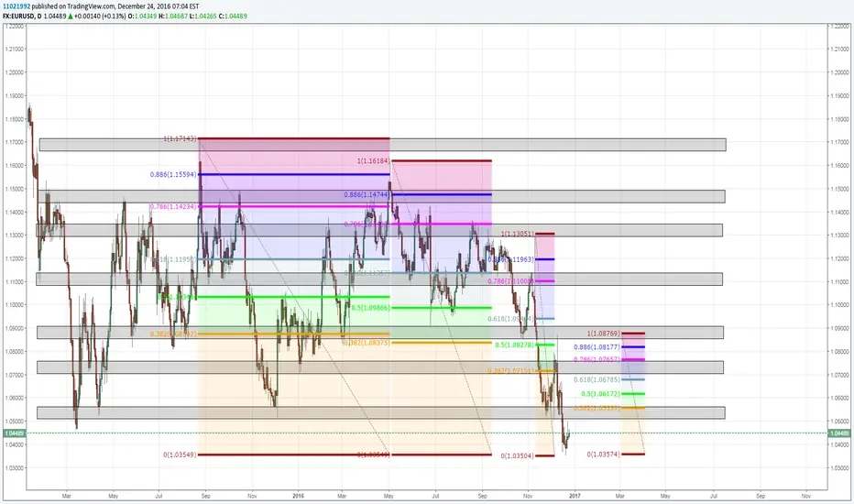Click the 2016 label on time axis

[x=298, y=497]
